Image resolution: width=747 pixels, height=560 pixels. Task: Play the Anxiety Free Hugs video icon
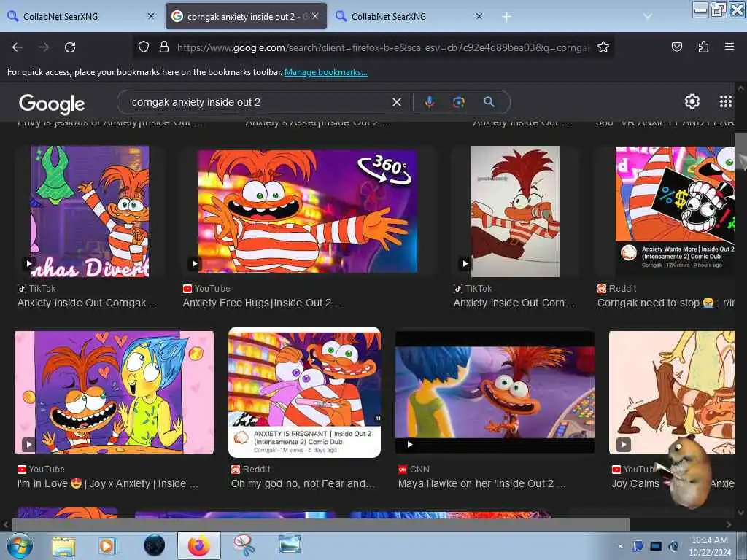(x=194, y=263)
